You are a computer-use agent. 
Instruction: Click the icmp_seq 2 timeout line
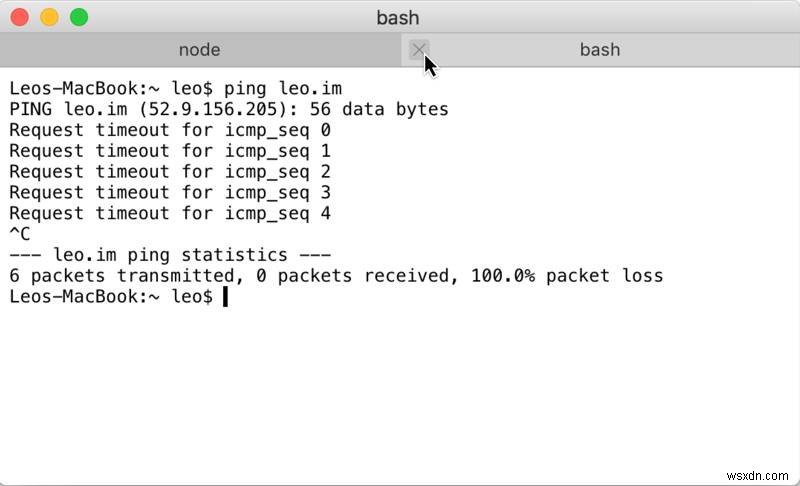(170, 172)
